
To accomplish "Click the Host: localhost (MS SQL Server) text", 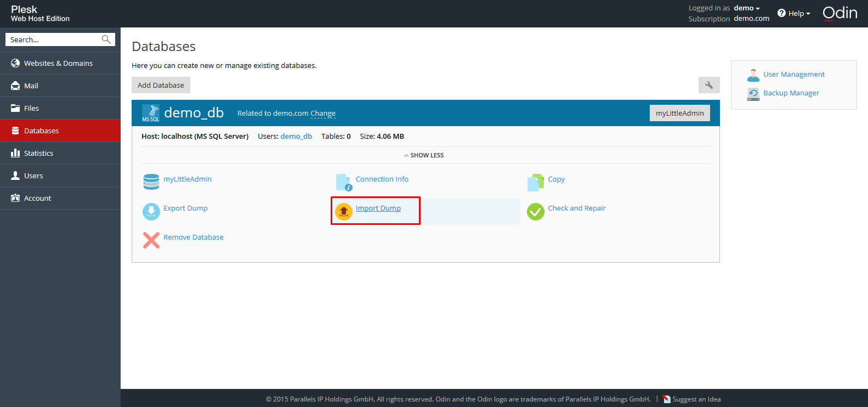I will (x=195, y=136).
